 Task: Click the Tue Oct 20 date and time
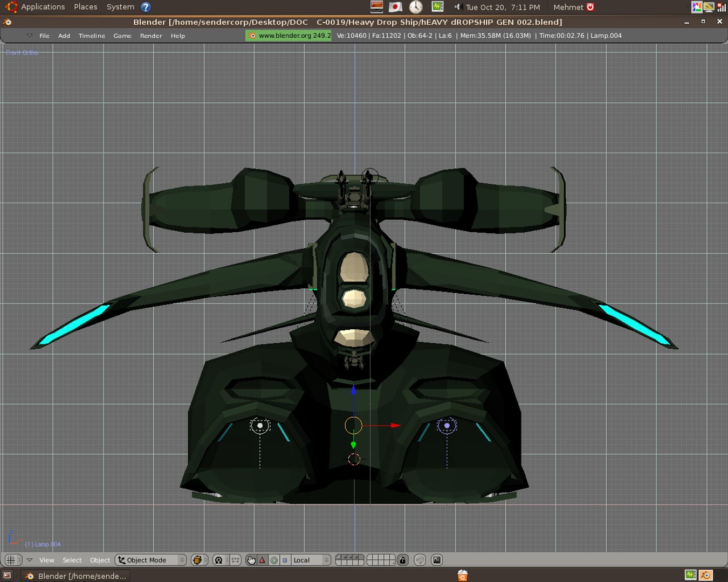click(503, 7)
